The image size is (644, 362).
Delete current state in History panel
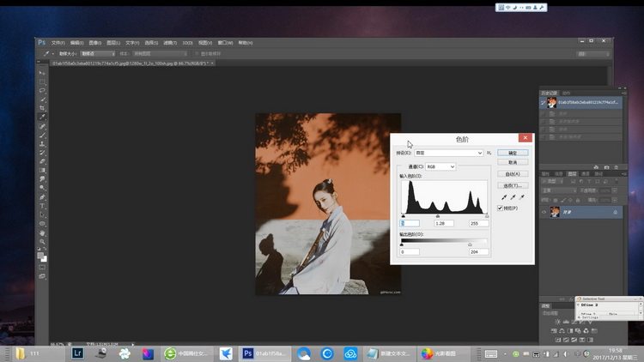616,167
